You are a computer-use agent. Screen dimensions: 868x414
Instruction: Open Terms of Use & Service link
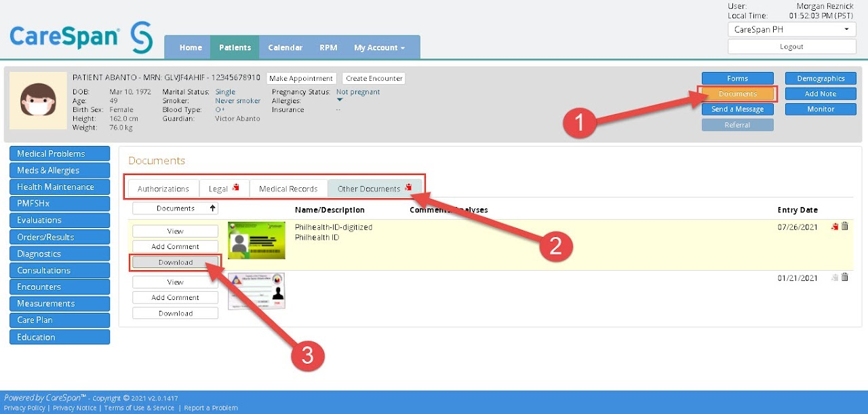tap(139, 408)
